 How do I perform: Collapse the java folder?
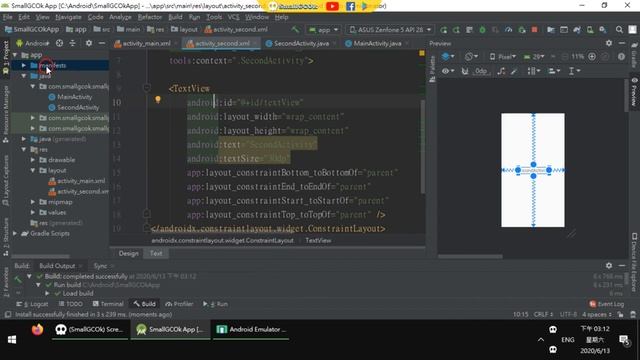[x=24, y=76]
